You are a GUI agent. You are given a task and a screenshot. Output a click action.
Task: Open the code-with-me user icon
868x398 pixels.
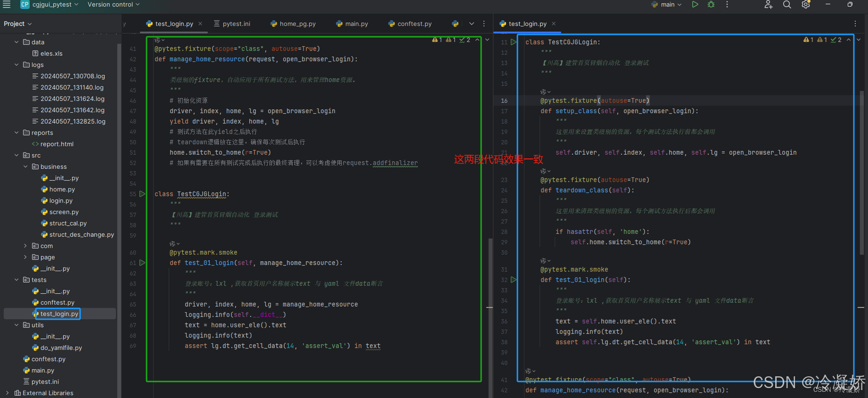pyautogui.click(x=769, y=5)
